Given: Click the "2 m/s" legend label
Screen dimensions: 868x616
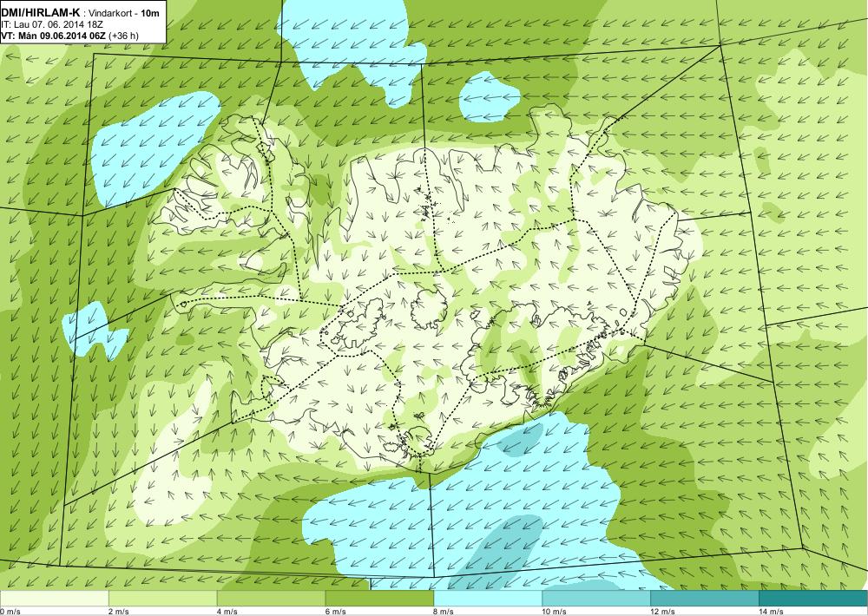Looking at the screenshot, I should (118, 612).
